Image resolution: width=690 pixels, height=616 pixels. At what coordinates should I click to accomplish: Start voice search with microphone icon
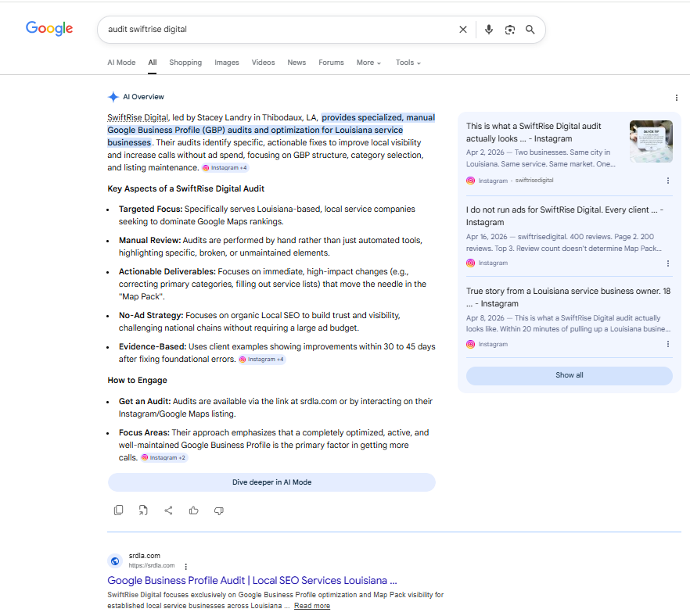488,30
